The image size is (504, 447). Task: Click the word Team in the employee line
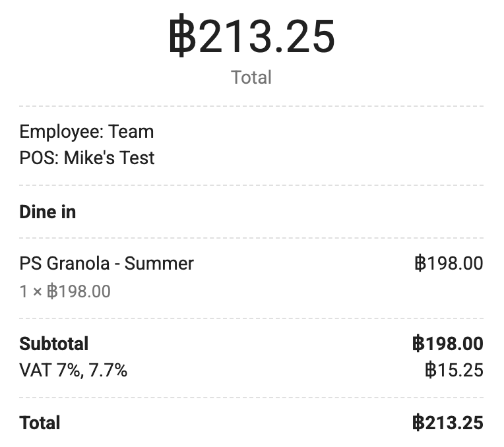[131, 132]
